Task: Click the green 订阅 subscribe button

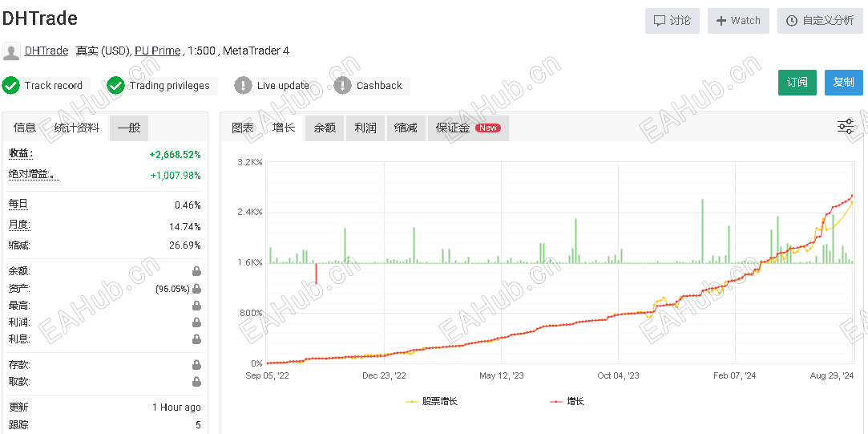Action: [797, 83]
